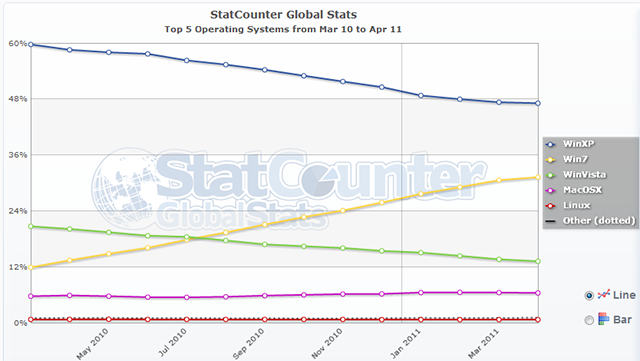Click the first Win7 data point at 12%

(31, 267)
